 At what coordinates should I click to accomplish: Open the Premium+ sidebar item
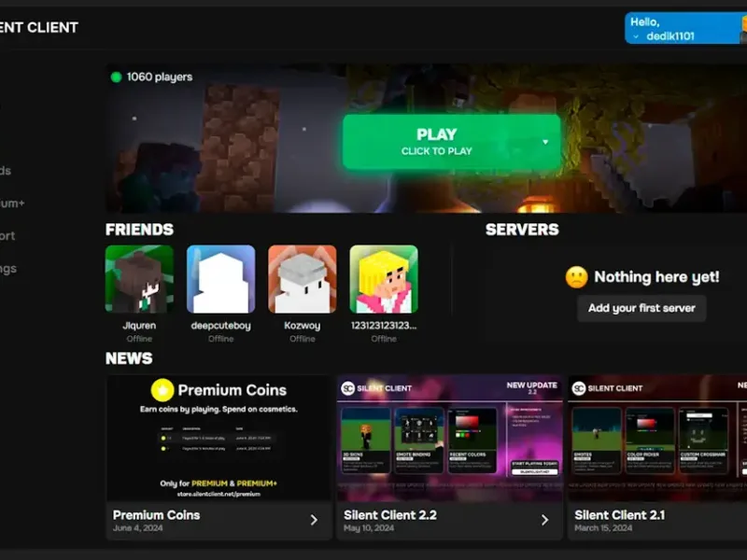click(x=11, y=203)
